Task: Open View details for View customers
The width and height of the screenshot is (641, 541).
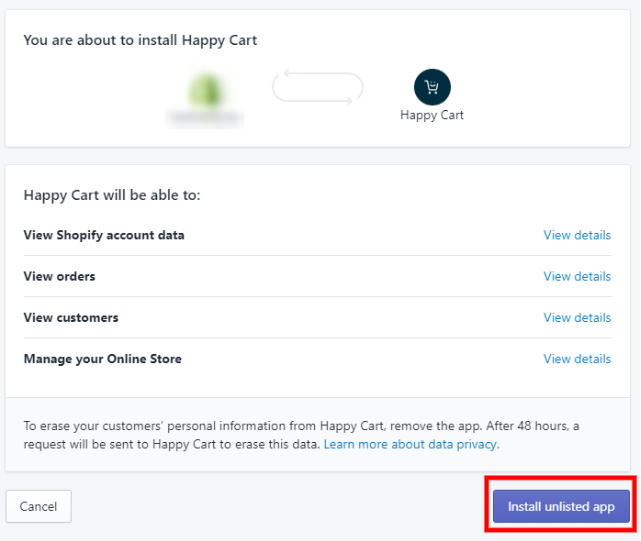Action: 577,318
